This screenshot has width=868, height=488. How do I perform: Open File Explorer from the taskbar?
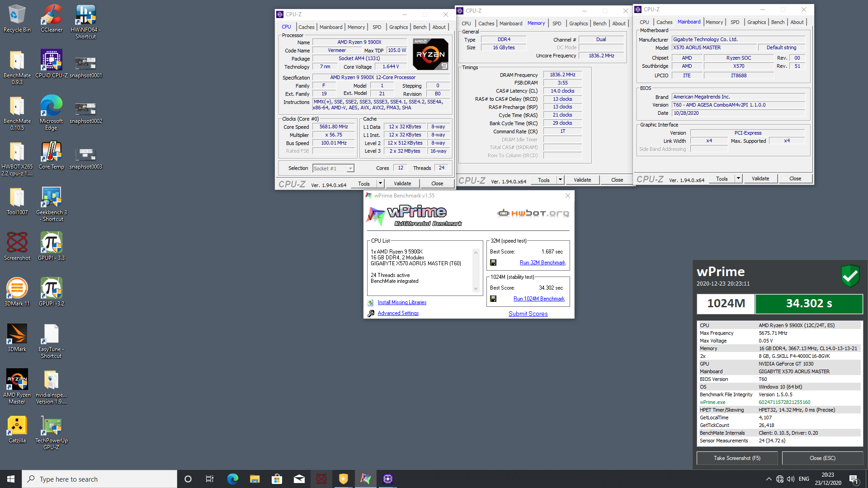coord(255,479)
